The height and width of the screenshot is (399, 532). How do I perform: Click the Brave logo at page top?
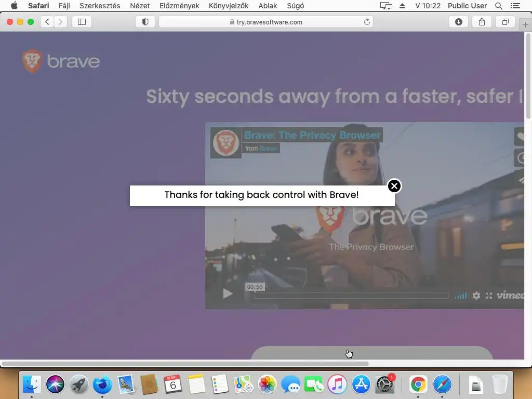click(61, 61)
